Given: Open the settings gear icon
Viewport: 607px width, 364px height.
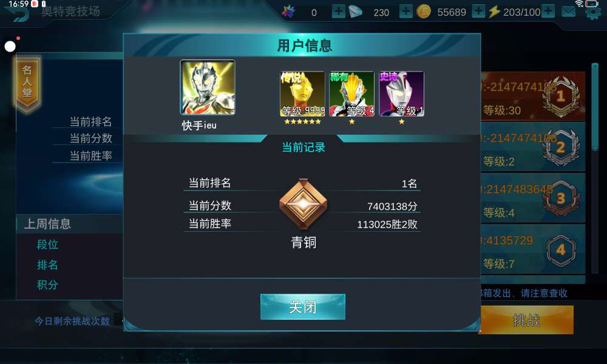Looking at the screenshot, I should [593, 13].
